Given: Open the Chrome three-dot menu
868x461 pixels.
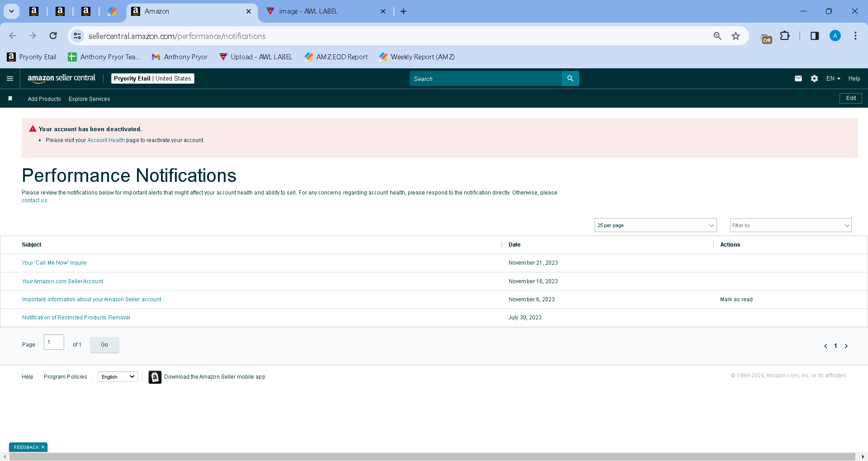Looking at the screenshot, I should coord(855,36).
